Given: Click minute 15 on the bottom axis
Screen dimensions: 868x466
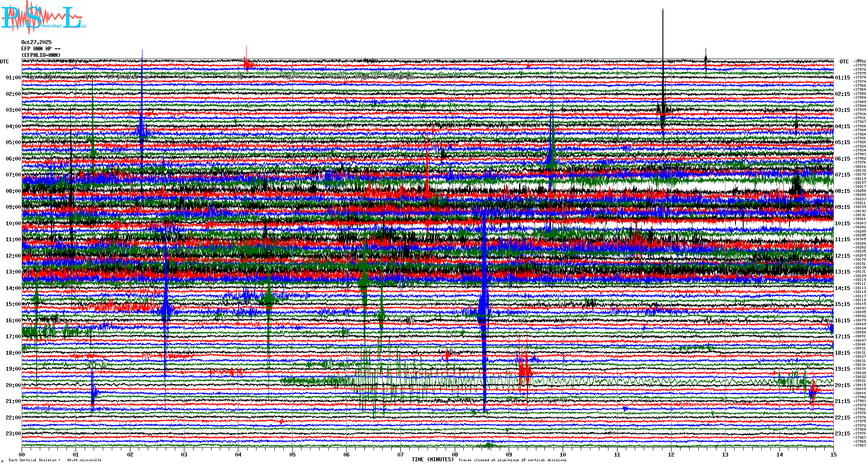Looking at the screenshot, I should coord(833,454).
